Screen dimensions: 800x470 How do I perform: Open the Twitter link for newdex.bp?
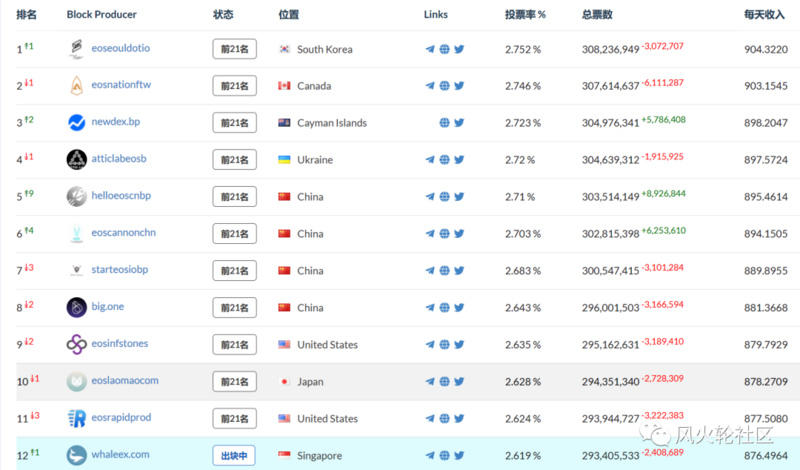(x=459, y=122)
